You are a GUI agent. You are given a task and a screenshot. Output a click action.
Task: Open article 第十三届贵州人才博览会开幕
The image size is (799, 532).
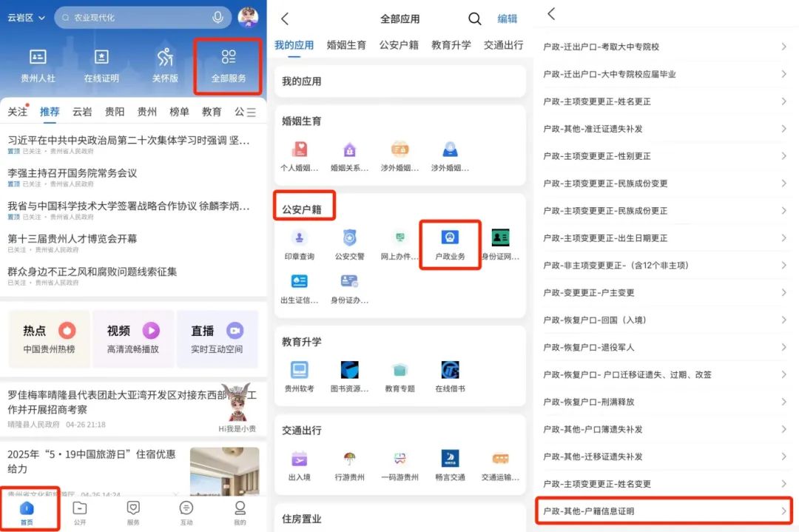[x=73, y=238]
